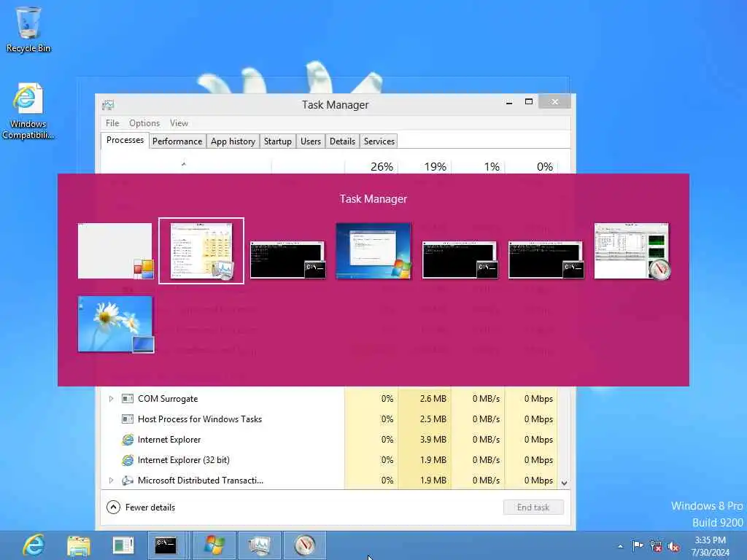Click the Task Manager taskbar button
Viewport: 747px width, 560px height.
click(260, 545)
